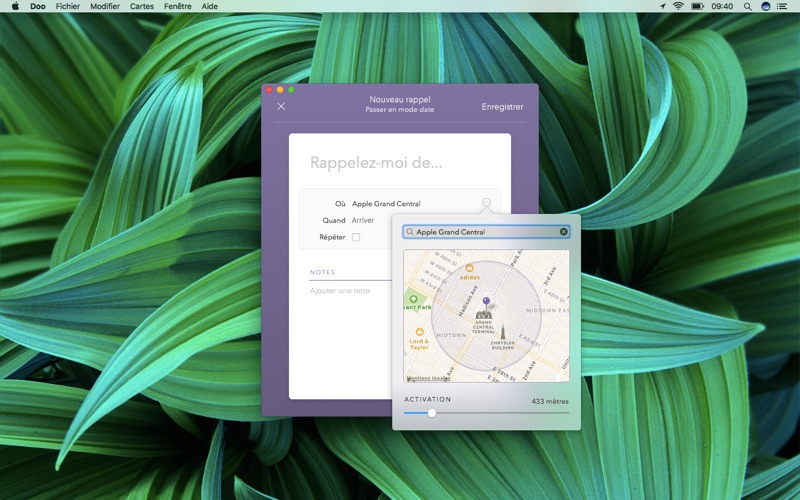The image size is (800, 500).
Task: Switch with Passer en mode date
Action: (x=399, y=110)
